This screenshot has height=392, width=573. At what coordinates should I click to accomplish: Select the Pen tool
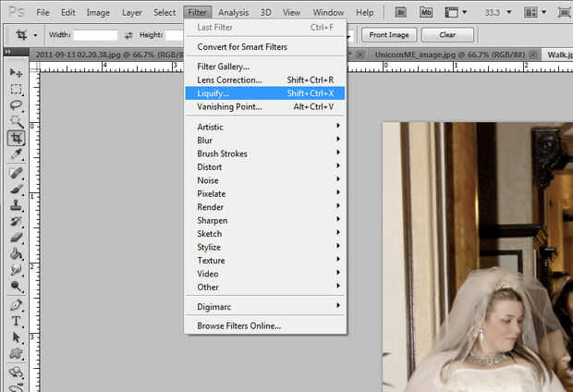[x=16, y=304]
